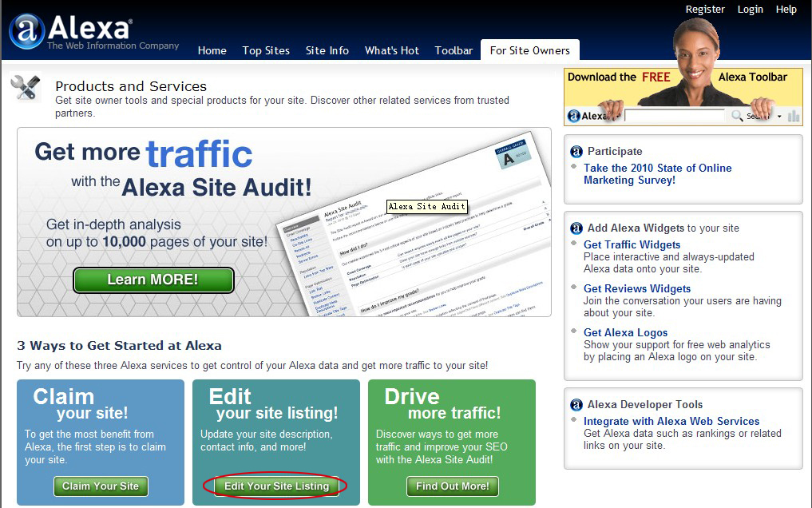Open the What's Hot tab
Image resolution: width=812 pixels, height=508 pixels.
(391, 50)
